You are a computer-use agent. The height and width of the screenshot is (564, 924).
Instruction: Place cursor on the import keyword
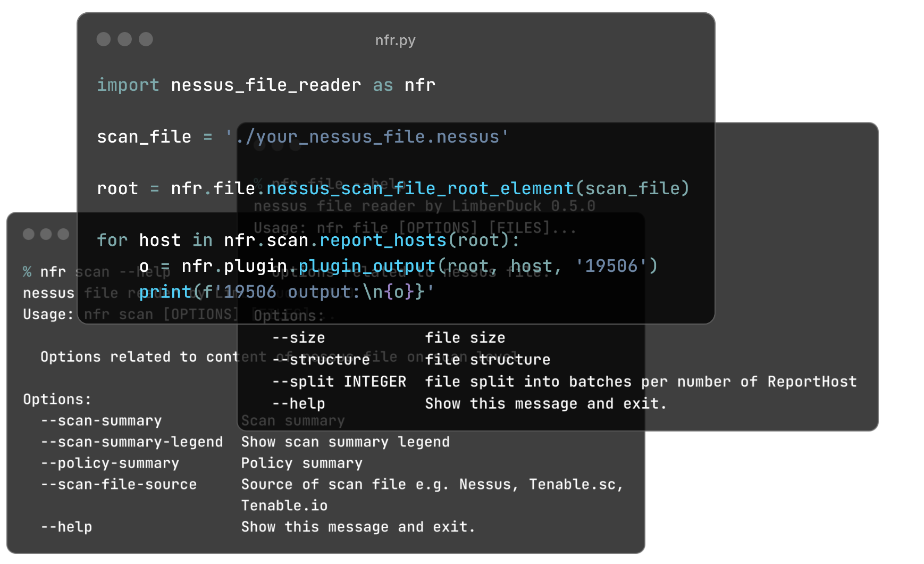point(128,85)
